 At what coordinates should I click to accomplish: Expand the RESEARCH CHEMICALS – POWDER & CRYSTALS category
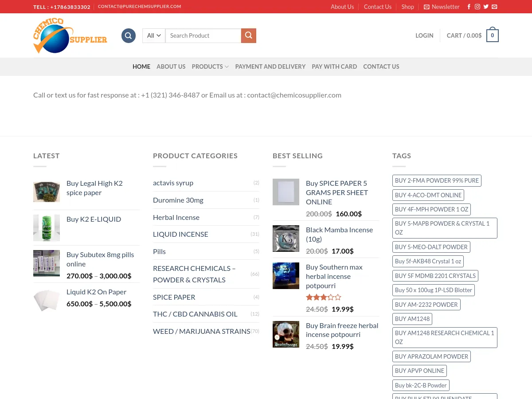(x=194, y=274)
